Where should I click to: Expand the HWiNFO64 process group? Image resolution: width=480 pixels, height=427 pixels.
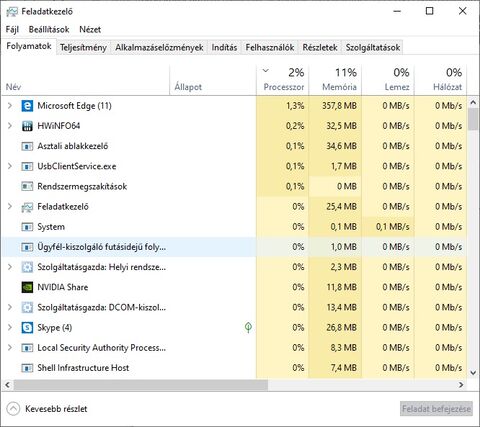(10, 126)
